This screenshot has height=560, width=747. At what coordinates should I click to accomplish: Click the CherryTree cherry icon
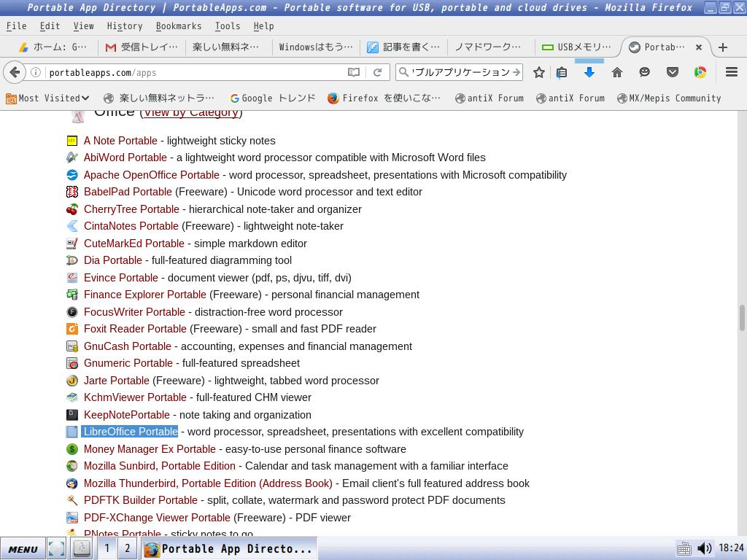pyautogui.click(x=72, y=209)
